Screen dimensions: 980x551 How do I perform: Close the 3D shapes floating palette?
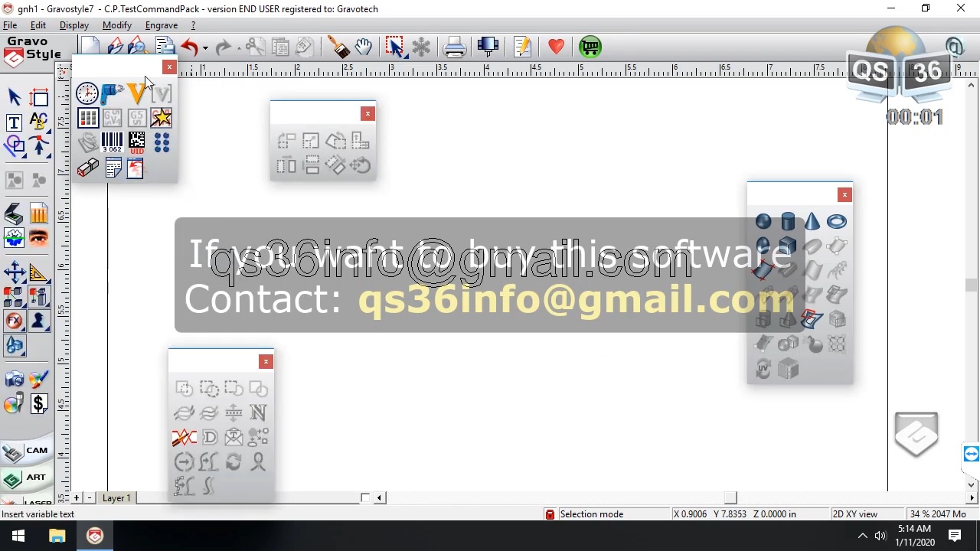pyautogui.click(x=844, y=195)
